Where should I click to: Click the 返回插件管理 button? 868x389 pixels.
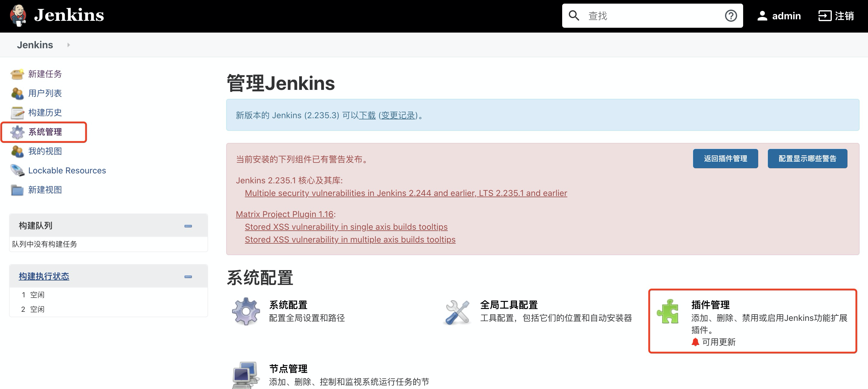pyautogui.click(x=725, y=159)
